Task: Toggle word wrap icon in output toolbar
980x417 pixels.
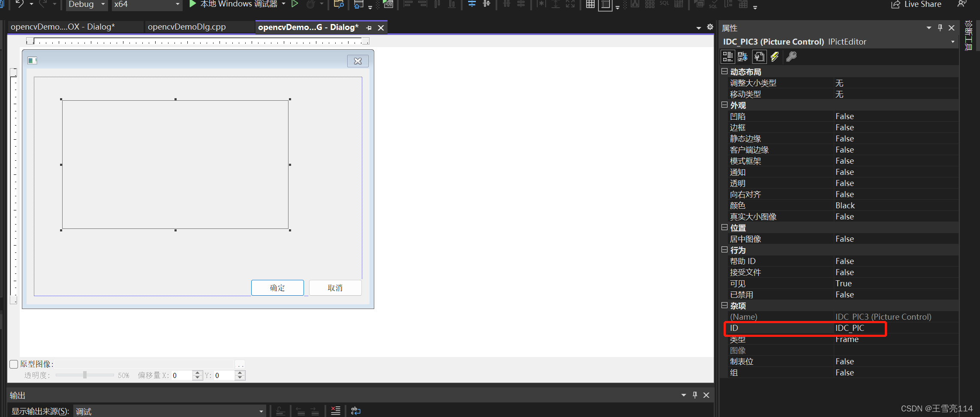Action: point(356,411)
